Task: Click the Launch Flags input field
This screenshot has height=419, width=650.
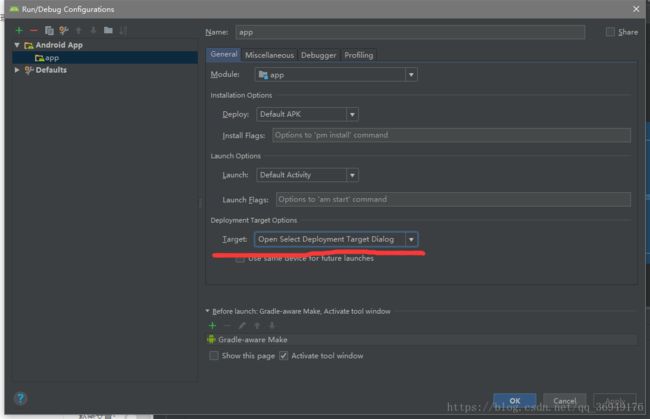Action: tap(454, 199)
